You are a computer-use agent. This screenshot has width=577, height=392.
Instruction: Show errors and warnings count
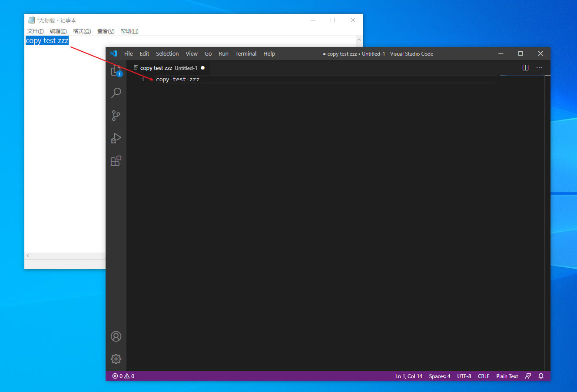pyautogui.click(x=123, y=376)
